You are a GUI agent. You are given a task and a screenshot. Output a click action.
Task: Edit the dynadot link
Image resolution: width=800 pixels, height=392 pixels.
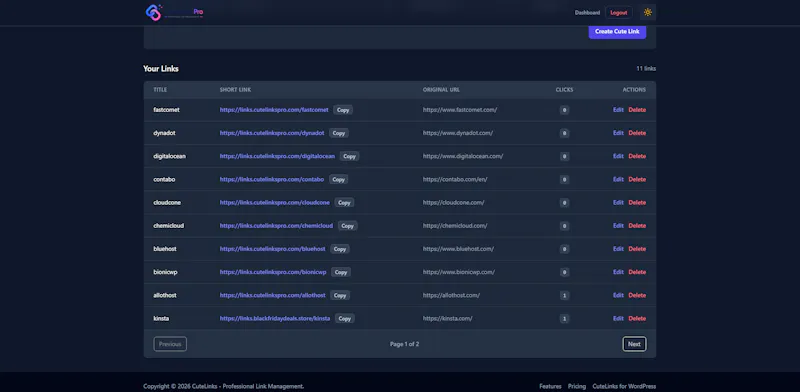pos(618,133)
